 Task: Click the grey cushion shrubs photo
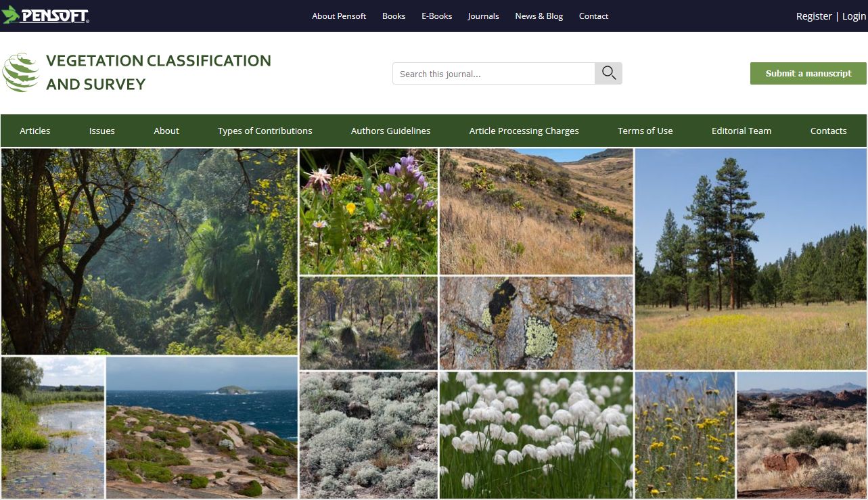(x=369, y=435)
